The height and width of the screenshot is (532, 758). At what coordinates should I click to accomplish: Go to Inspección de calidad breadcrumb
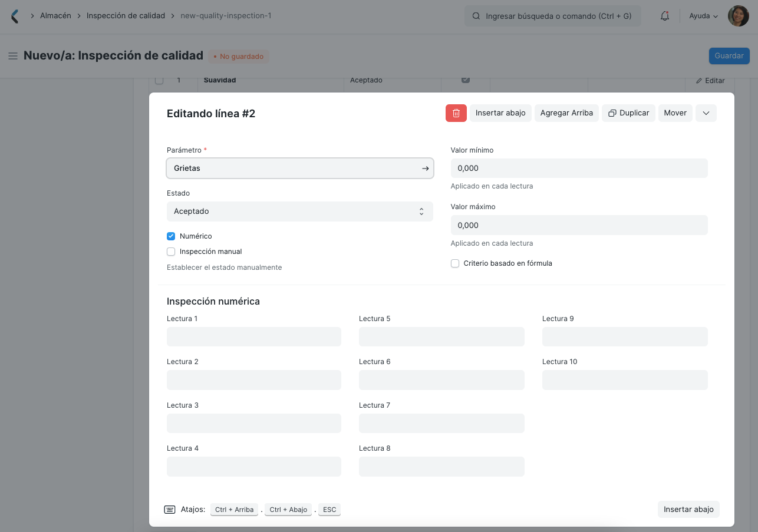click(126, 16)
